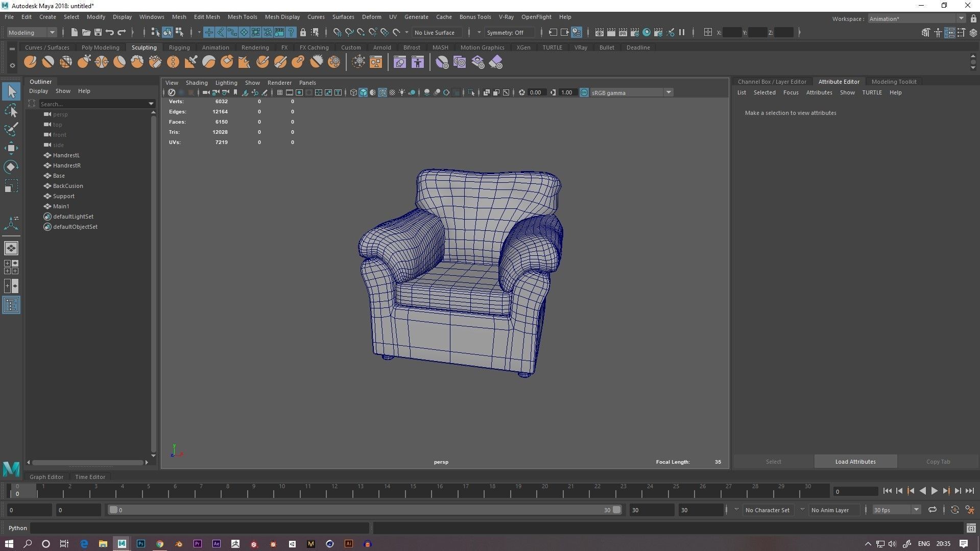Switch to the Poly Modeling shelf tab
The image size is (980, 551).
pyautogui.click(x=100, y=47)
